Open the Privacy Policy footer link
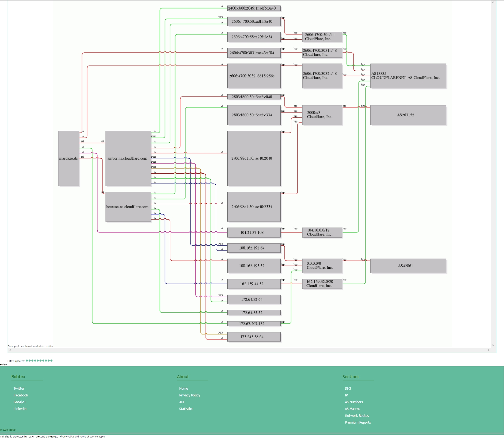The image size is (504, 438). click(190, 395)
